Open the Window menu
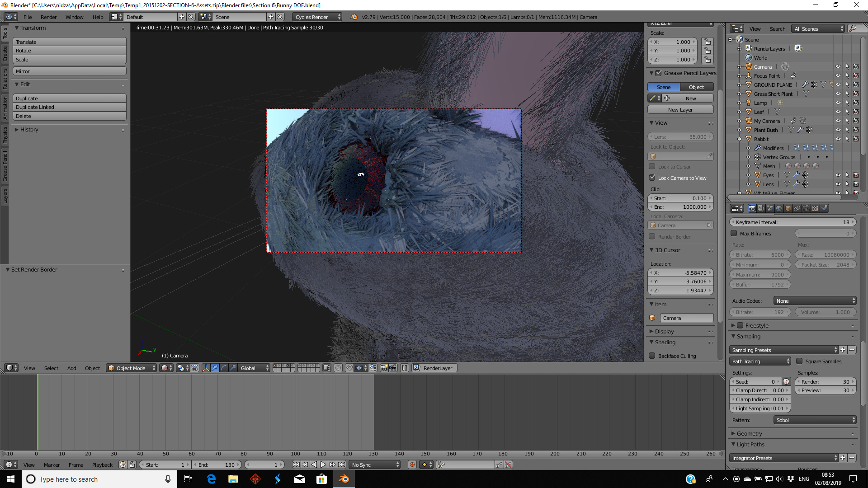This screenshot has width=868, height=488. (74, 17)
